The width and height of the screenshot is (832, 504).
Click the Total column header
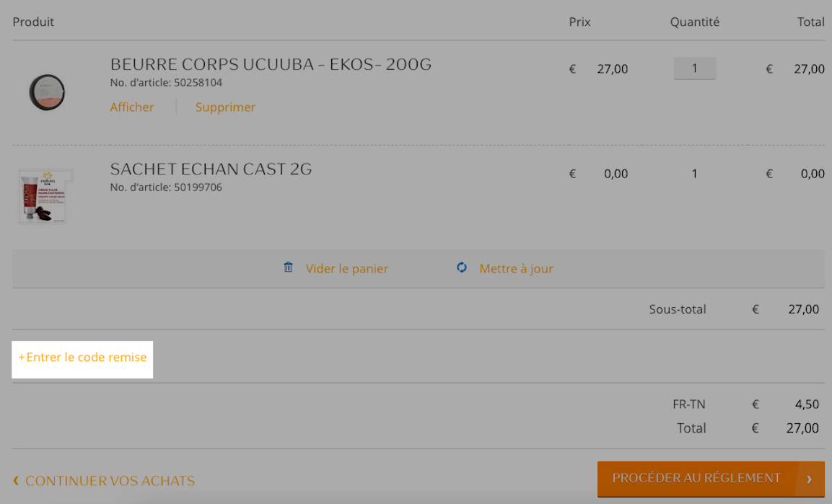pyautogui.click(x=811, y=22)
